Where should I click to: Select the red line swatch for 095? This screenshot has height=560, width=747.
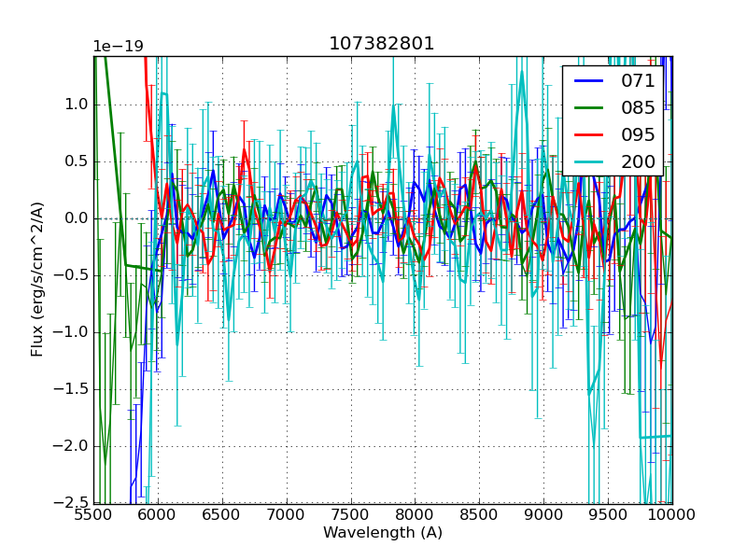[x=588, y=134]
